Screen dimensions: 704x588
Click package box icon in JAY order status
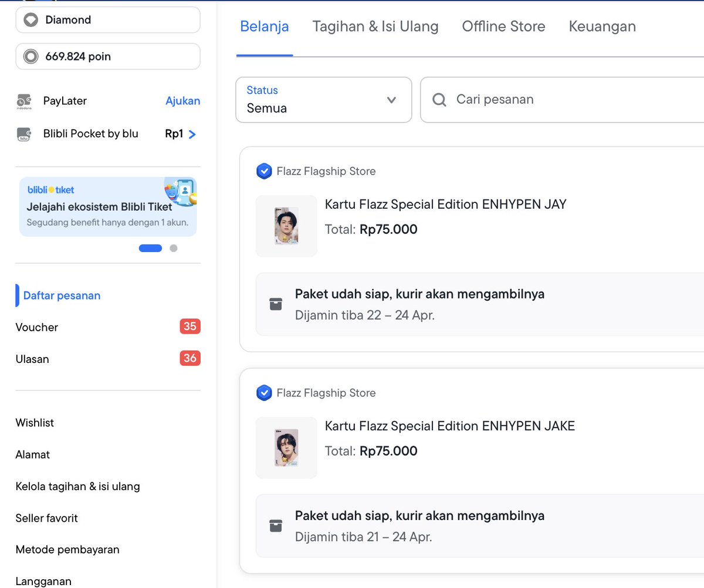(276, 304)
